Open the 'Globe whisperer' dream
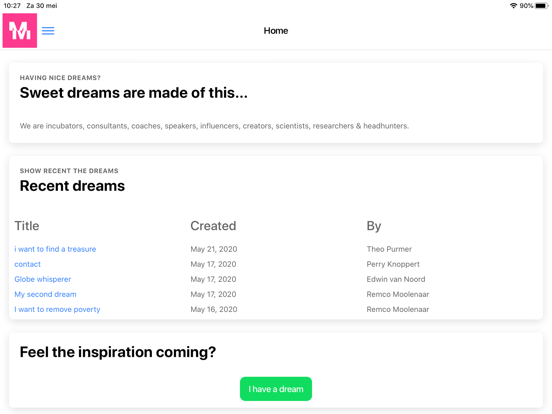The height and width of the screenshot is (414, 552). point(43,280)
